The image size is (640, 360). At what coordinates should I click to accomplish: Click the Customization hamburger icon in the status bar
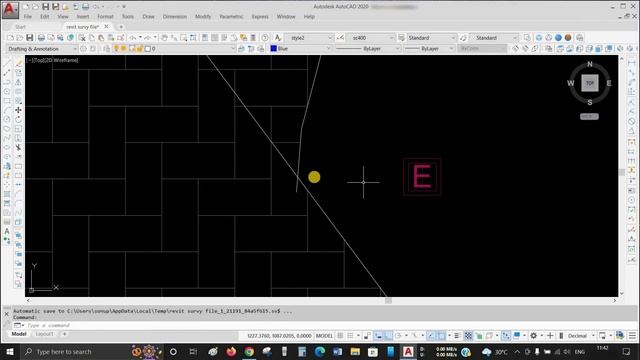[632, 336]
